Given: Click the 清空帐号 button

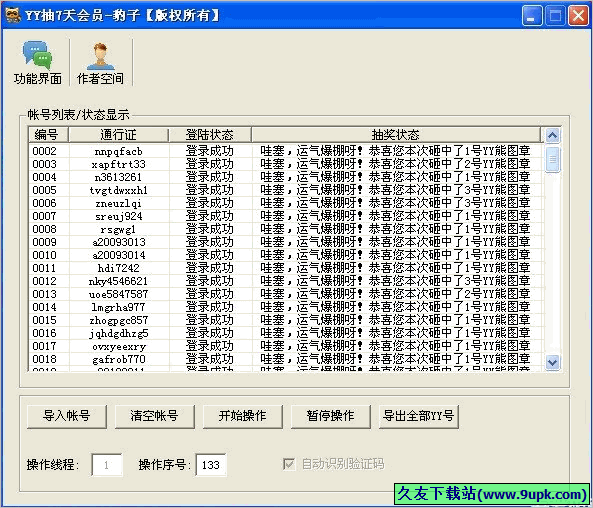Looking at the screenshot, I should (x=154, y=416).
